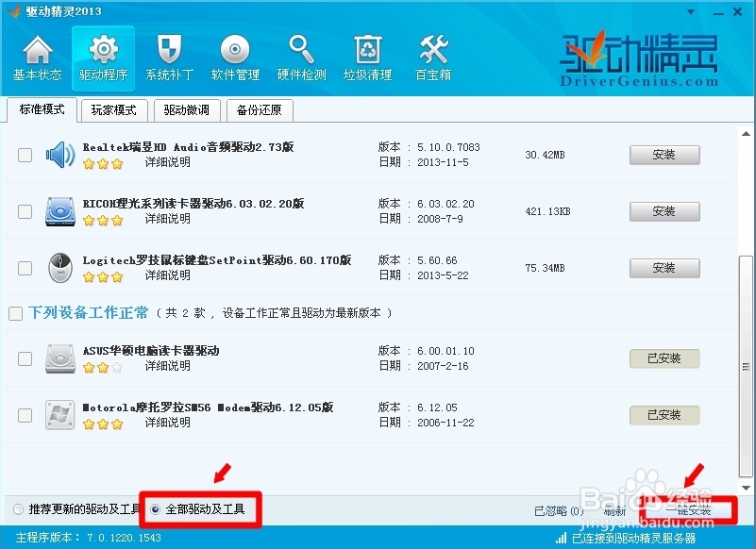Click the 75.34MB size value
756x549 pixels.
click(545, 268)
